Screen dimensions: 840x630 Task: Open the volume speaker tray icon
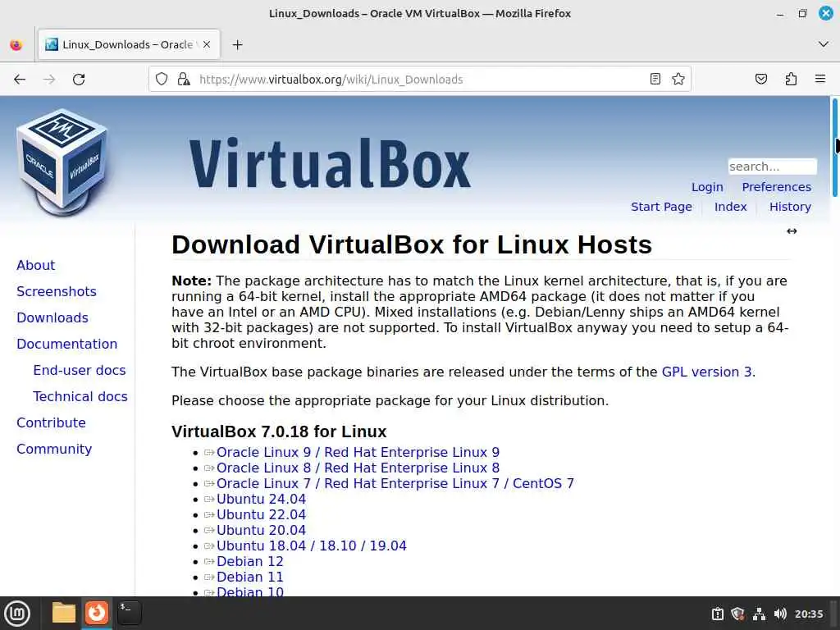click(780, 614)
